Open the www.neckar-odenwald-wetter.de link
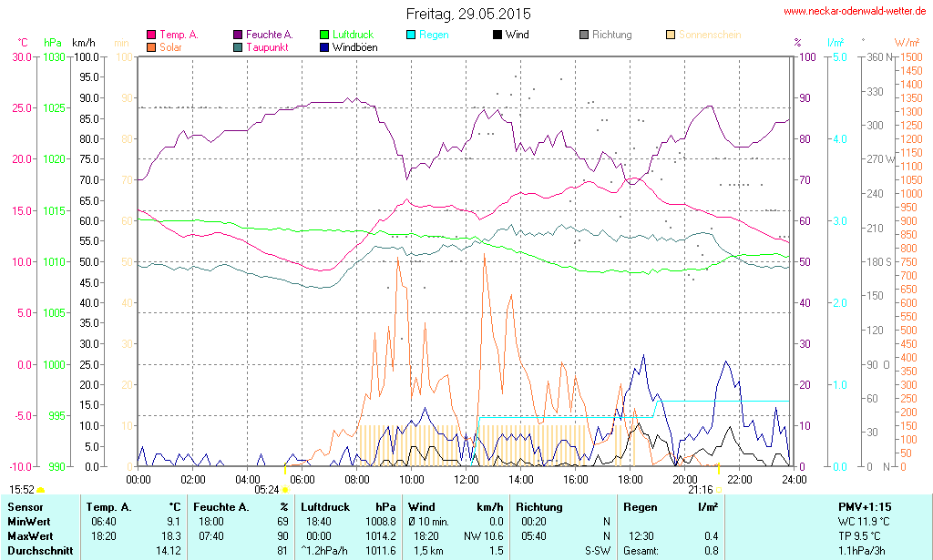Viewport: 933px width, 560px height. pos(855,12)
